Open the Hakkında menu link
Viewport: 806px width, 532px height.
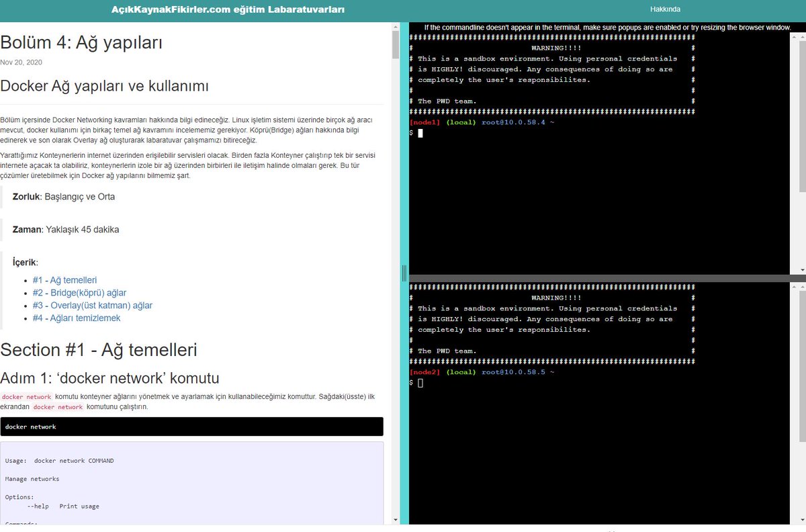point(665,9)
